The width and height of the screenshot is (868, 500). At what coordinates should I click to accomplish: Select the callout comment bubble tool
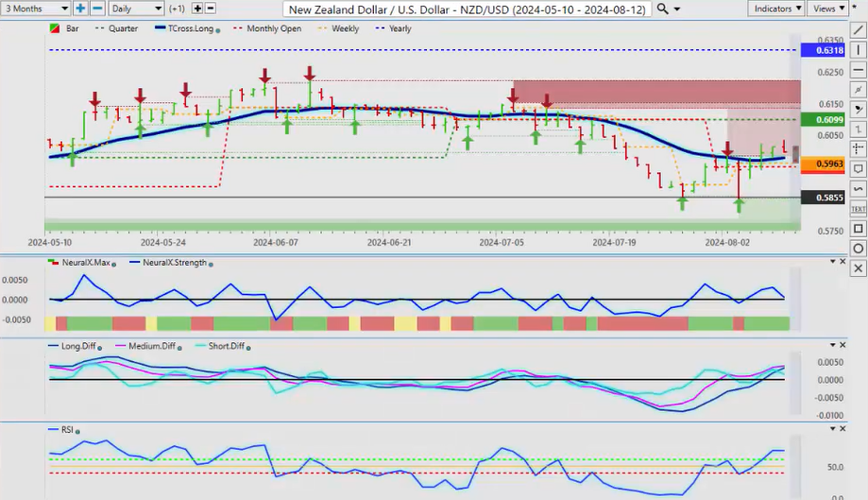pyautogui.click(x=858, y=168)
